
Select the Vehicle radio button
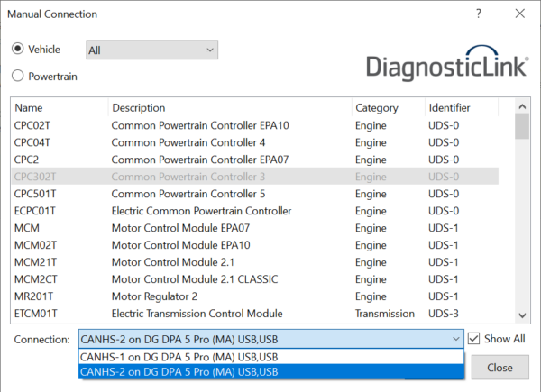18,49
